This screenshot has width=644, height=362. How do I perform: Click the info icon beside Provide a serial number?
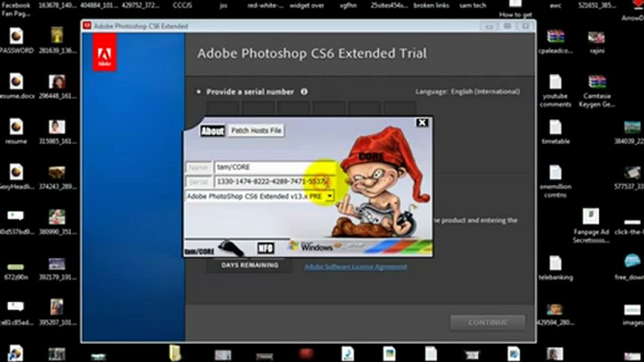tap(304, 91)
